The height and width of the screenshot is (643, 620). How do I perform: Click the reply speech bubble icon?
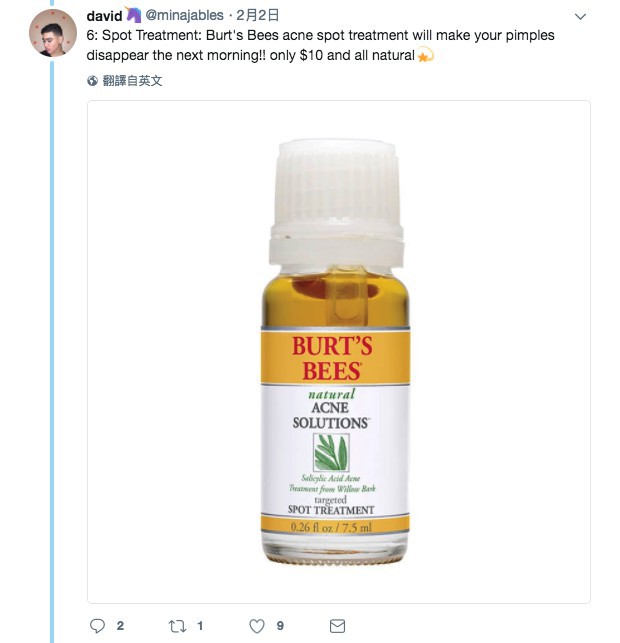point(98,626)
